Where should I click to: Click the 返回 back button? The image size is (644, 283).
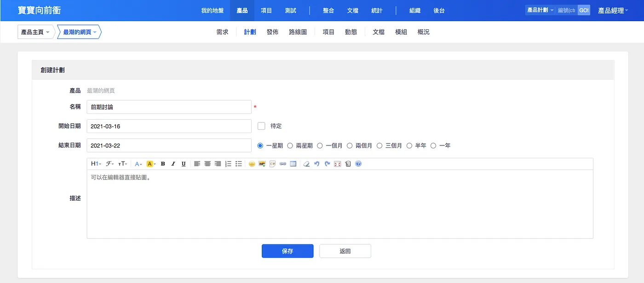(345, 251)
